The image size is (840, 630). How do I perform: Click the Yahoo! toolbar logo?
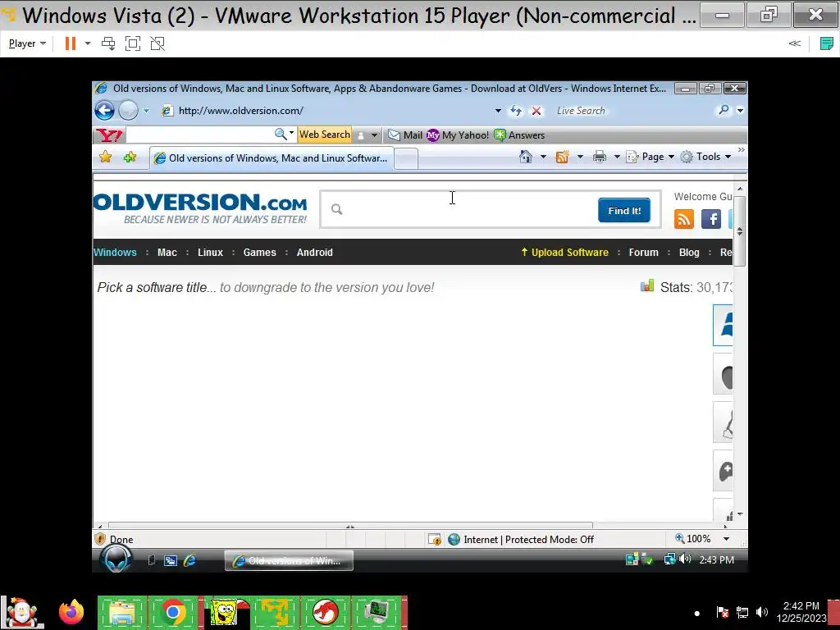[110, 135]
